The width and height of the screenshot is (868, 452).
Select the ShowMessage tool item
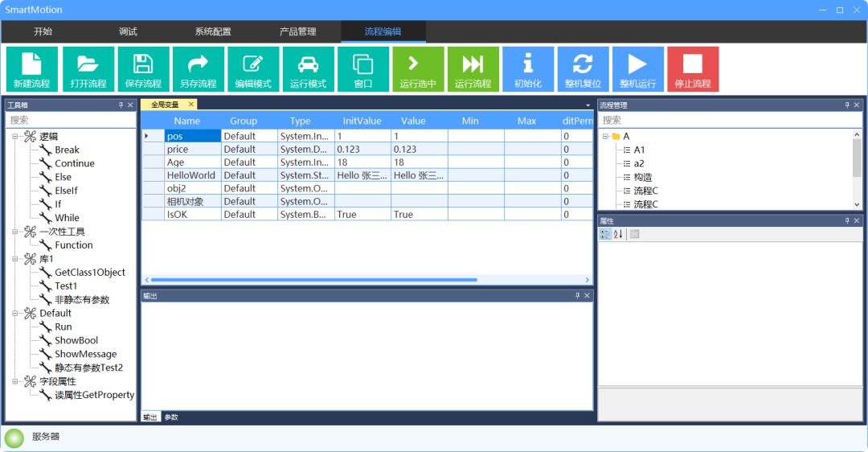[x=86, y=354]
